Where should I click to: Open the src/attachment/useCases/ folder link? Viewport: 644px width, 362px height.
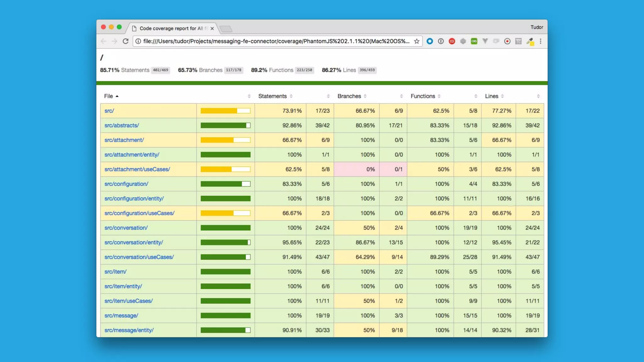point(137,169)
